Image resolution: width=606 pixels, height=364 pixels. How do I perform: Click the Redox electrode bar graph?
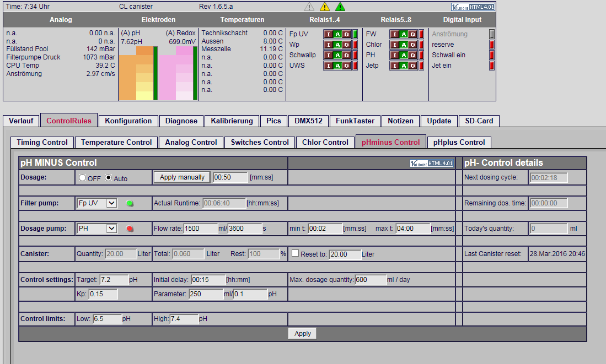point(178,73)
